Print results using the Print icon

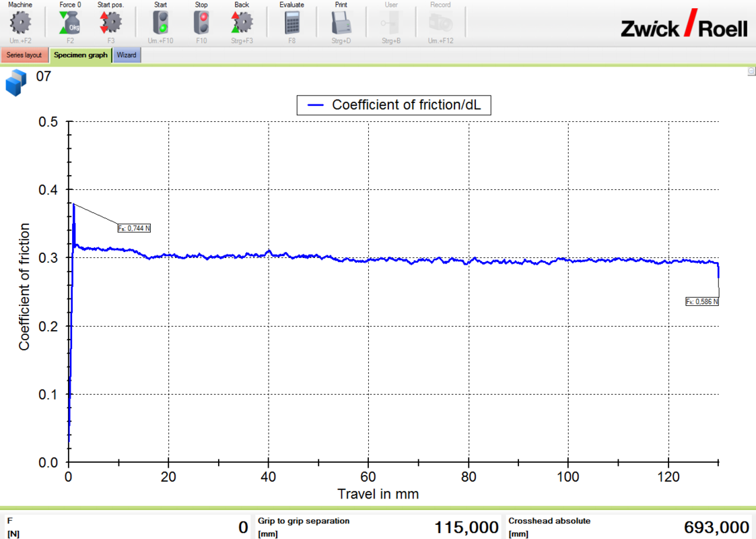(x=341, y=24)
